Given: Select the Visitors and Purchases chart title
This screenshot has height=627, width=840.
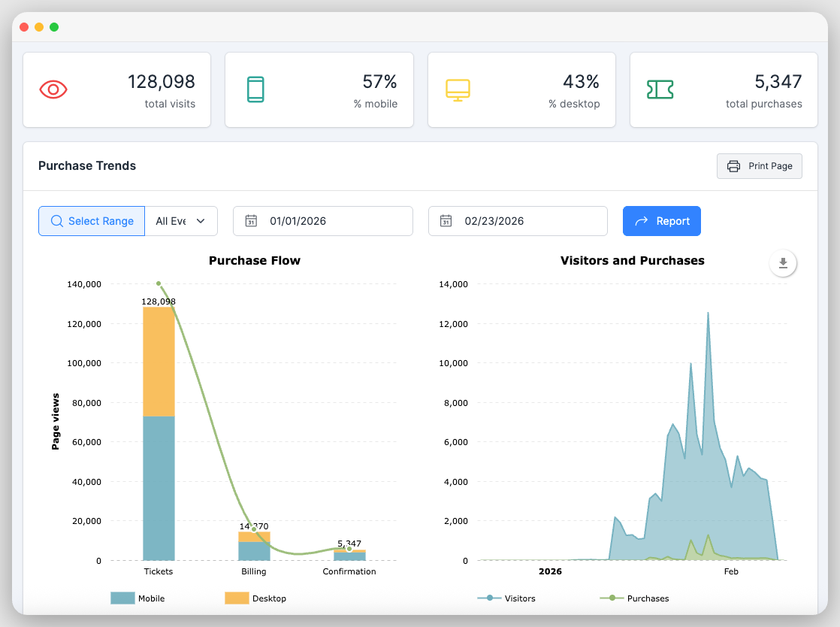Looking at the screenshot, I should point(633,260).
